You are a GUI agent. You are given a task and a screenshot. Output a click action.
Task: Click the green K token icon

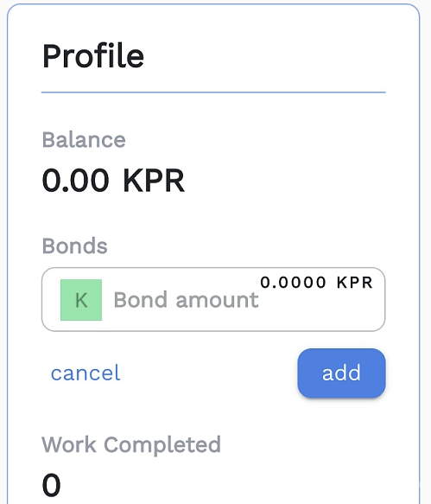(81, 300)
